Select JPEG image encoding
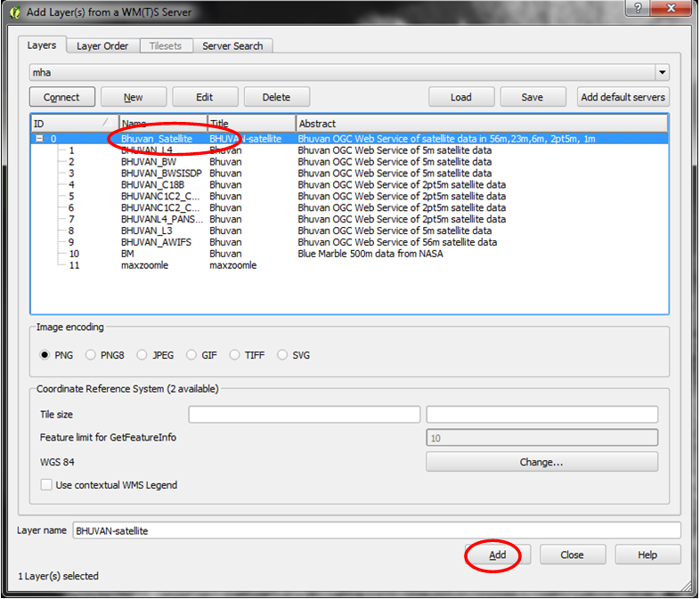Viewport: 700px width, 599px height. (142, 355)
